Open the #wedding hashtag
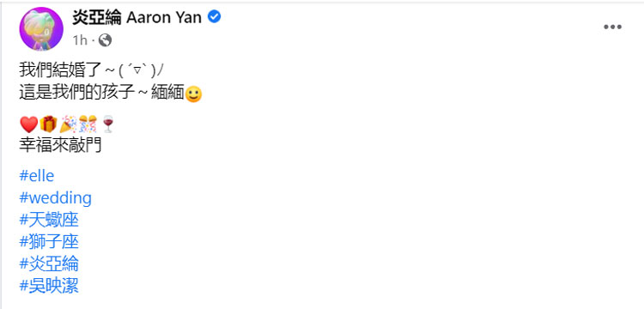This screenshot has height=309, width=644. [x=56, y=198]
